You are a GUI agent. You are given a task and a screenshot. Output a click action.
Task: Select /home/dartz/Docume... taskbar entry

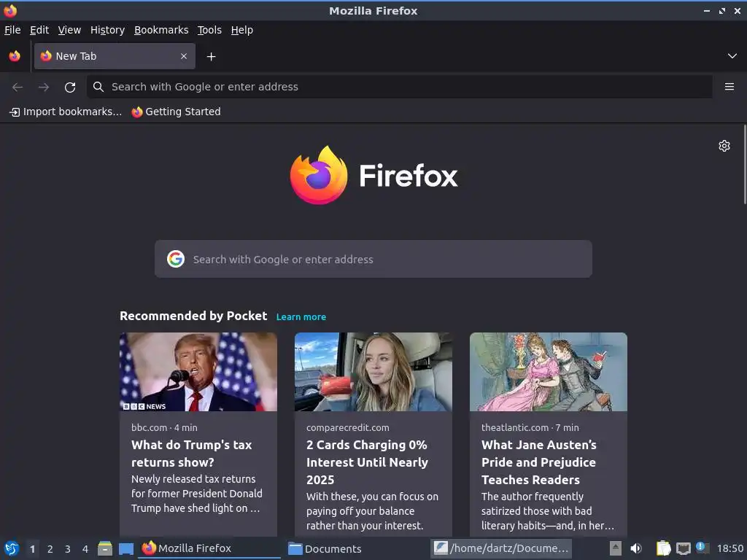[x=501, y=548]
